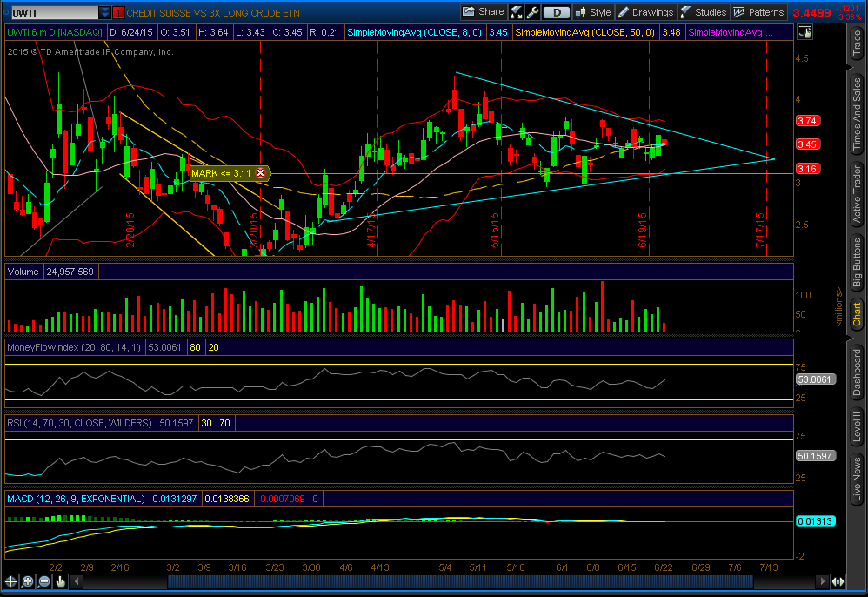Click the scrollbar left arrow
The width and height of the screenshot is (868, 597).
[x=77, y=581]
